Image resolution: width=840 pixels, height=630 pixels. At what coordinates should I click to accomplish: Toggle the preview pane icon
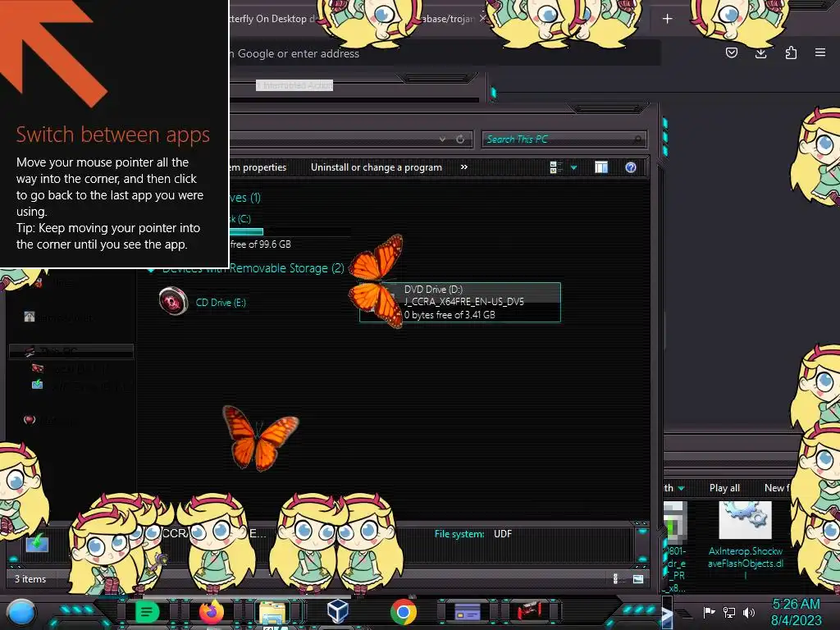pos(601,167)
